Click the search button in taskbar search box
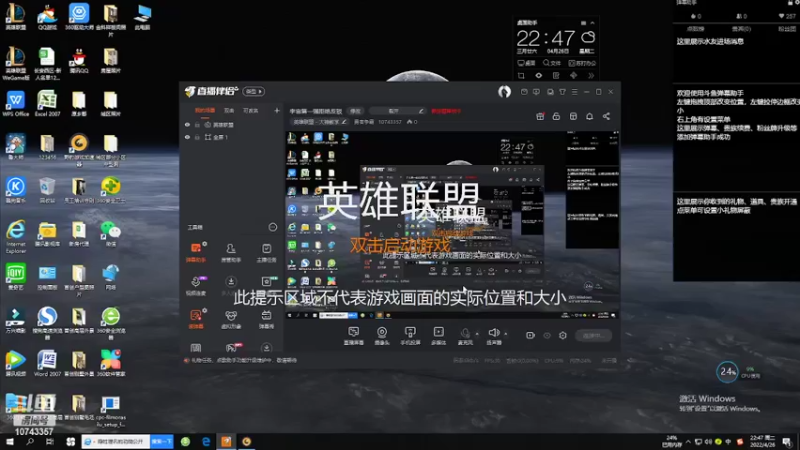Viewport: 800px width, 450px height. tap(162, 441)
